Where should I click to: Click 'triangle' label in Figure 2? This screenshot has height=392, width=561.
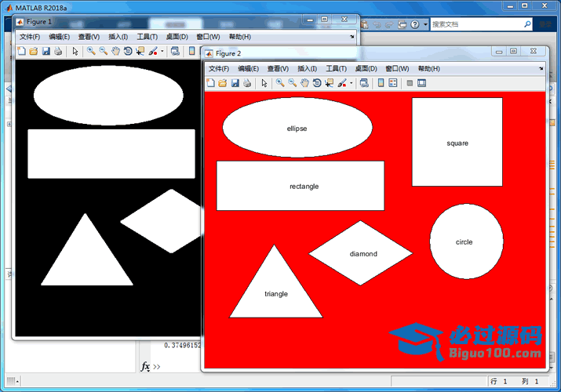(x=276, y=294)
